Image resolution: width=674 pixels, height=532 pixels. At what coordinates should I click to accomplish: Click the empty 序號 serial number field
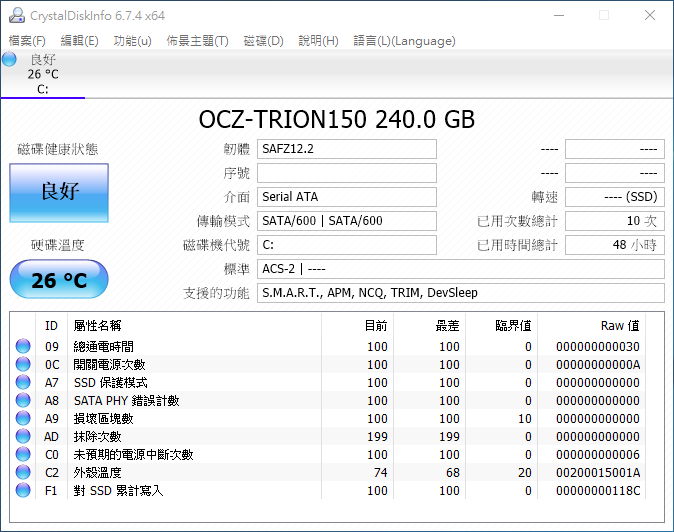click(x=347, y=173)
